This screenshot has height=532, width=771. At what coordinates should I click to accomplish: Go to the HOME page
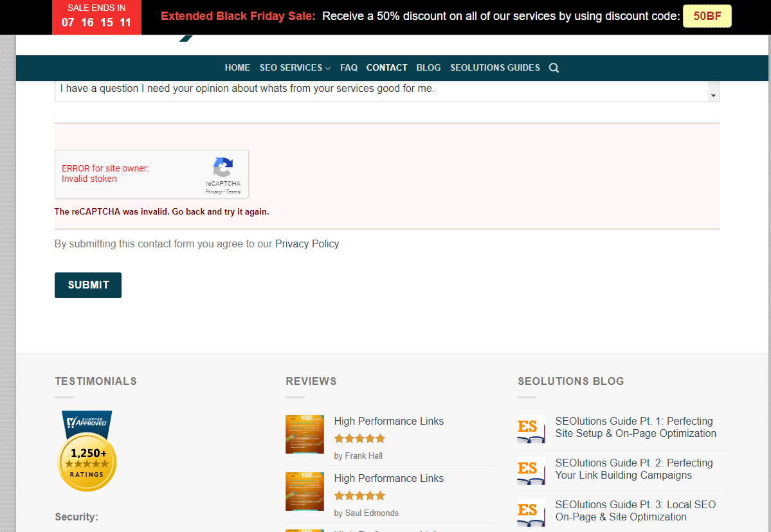click(x=237, y=68)
